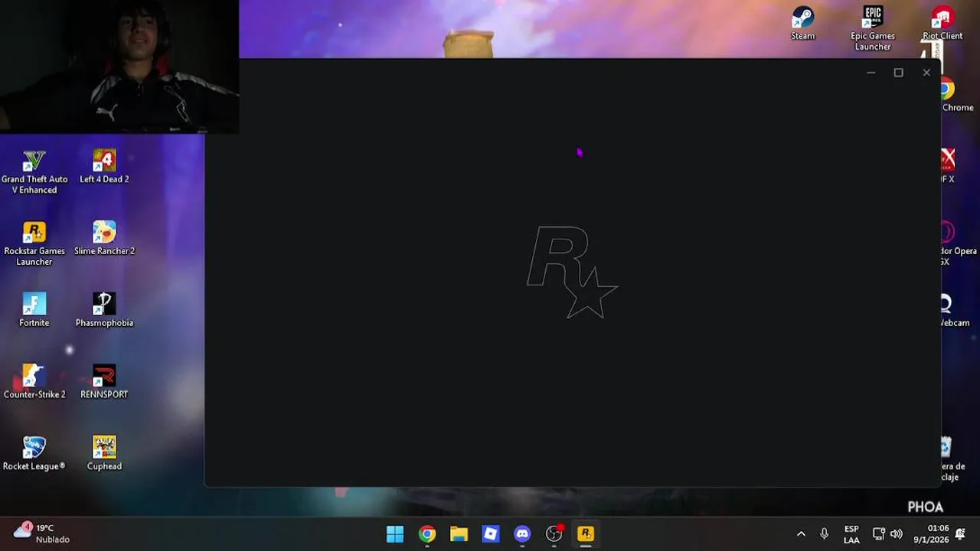
Task: Open the ESP LAA language switcher
Action: pos(851,534)
